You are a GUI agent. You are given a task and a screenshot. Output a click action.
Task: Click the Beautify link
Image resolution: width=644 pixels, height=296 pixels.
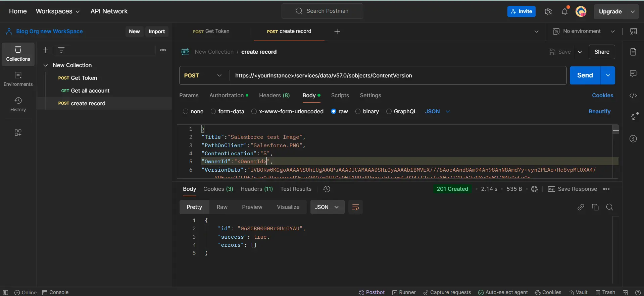[600, 112]
